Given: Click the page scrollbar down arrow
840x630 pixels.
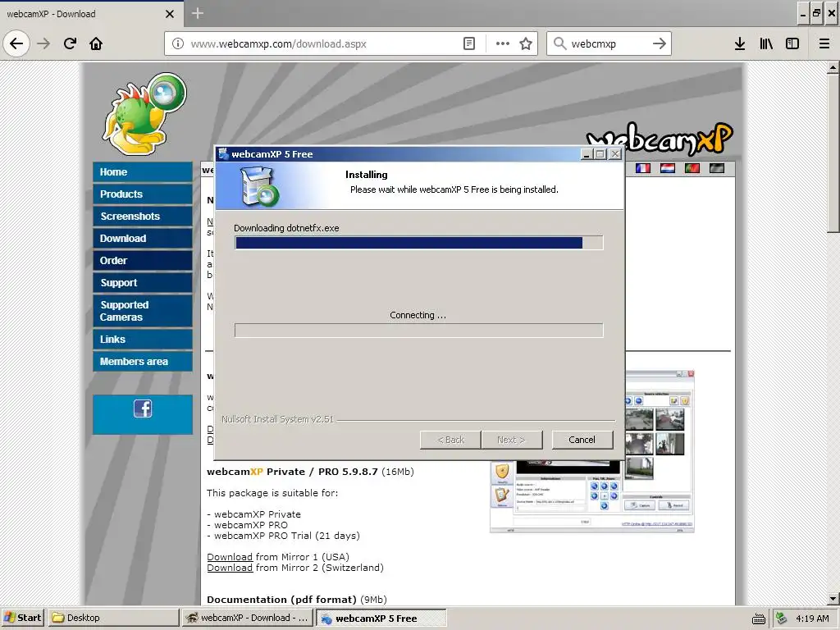Looking at the screenshot, I should [x=833, y=599].
